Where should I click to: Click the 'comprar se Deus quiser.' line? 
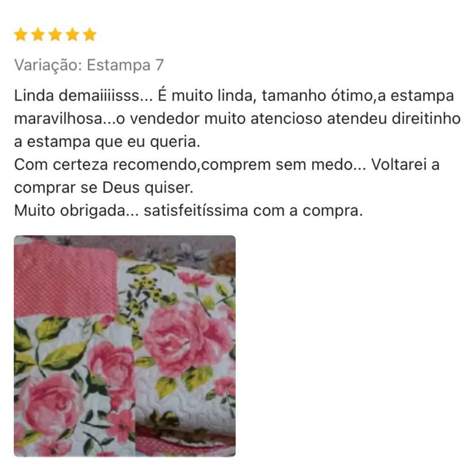(104, 188)
